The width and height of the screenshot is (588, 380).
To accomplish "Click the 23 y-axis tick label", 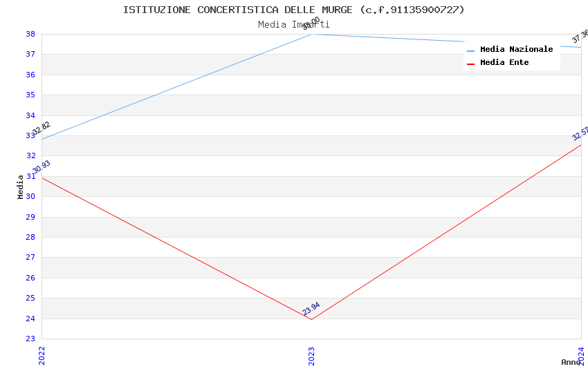I will [30, 339].
